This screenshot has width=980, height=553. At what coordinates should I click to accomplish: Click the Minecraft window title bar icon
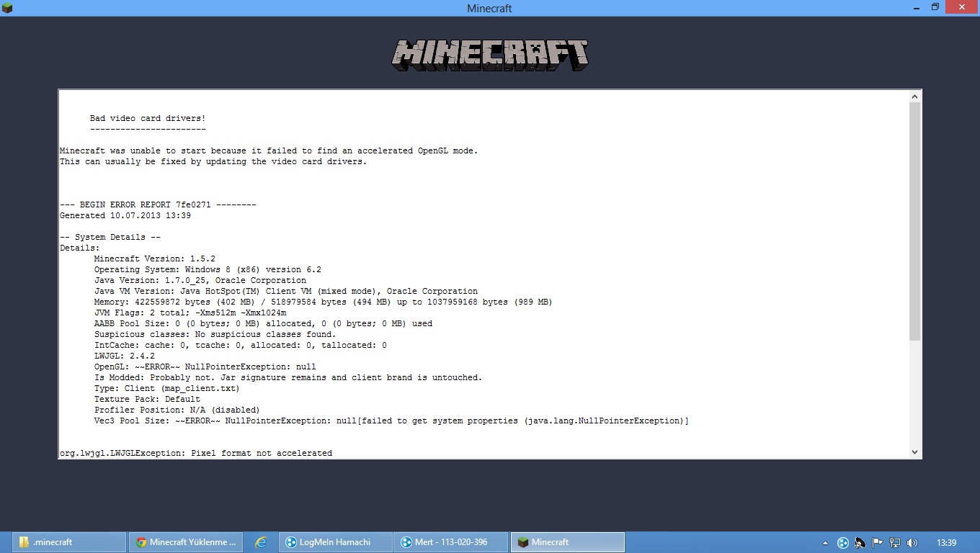[x=7, y=8]
